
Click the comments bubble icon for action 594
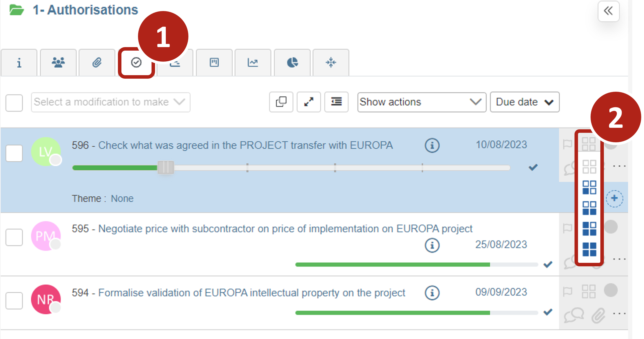[574, 315]
